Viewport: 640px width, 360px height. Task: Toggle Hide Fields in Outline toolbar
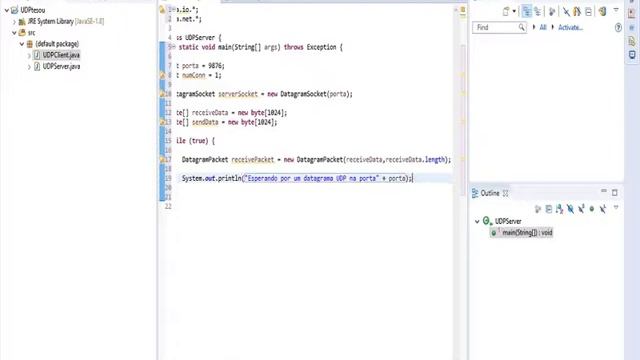click(570, 209)
